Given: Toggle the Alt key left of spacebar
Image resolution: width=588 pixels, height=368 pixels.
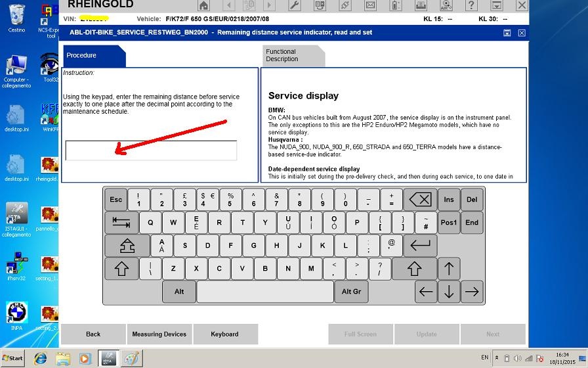Looking at the screenshot, I should pyautogui.click(x=179, y=291).
